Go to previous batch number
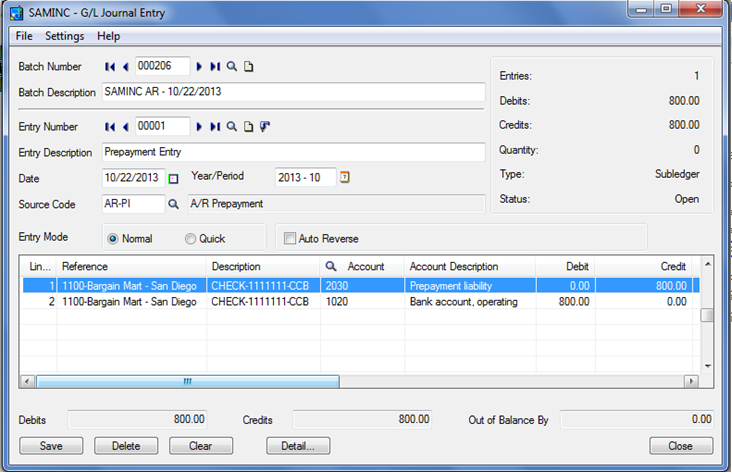This screenshot has width=732, height=473. (126, 67)
